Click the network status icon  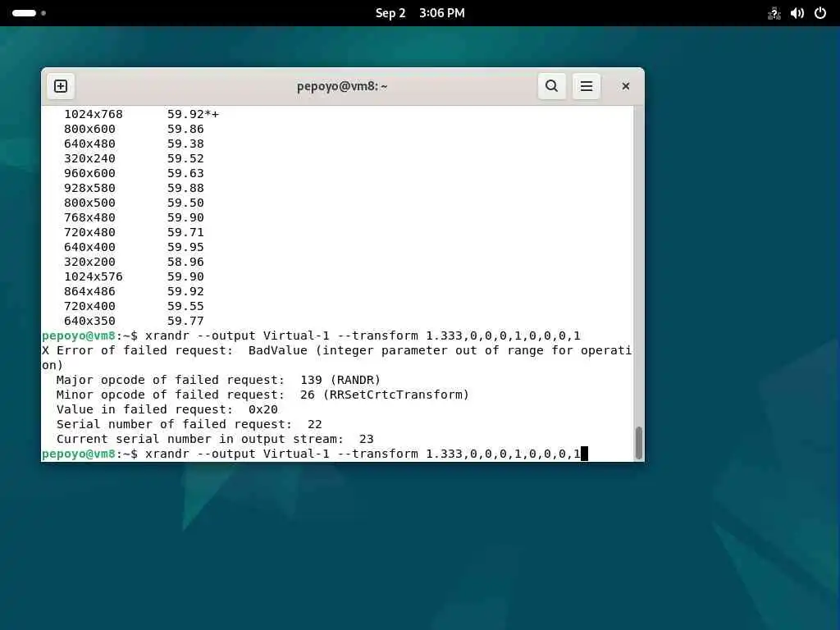pos(774,13)
